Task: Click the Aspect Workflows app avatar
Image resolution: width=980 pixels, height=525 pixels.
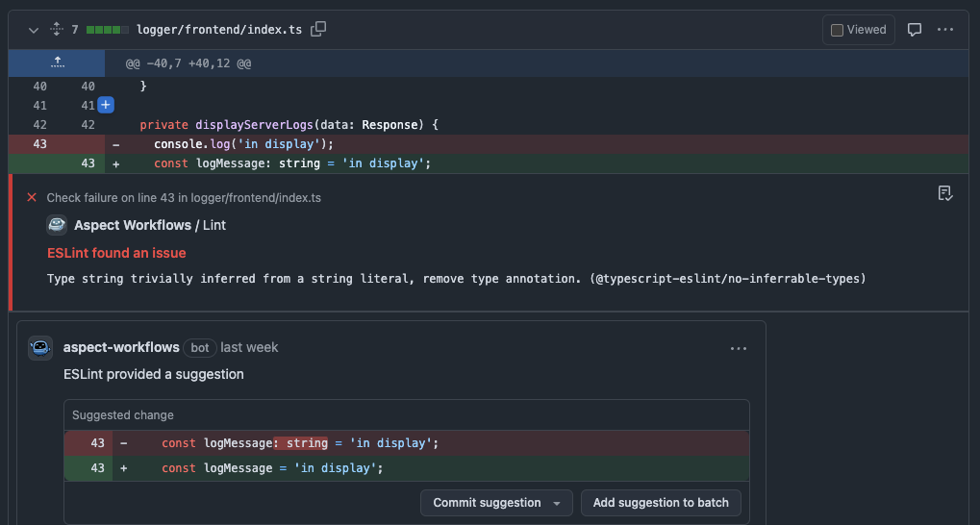Action: (57, 225)
